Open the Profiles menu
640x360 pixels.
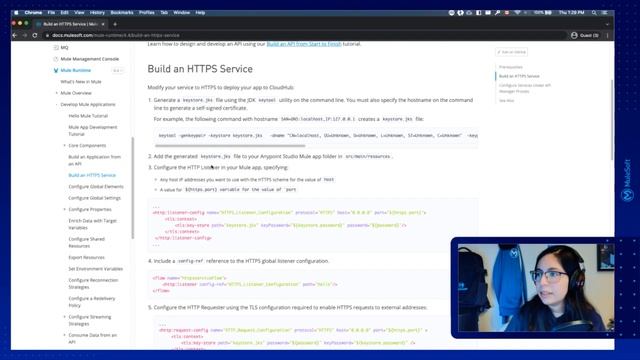coord(147,13)
